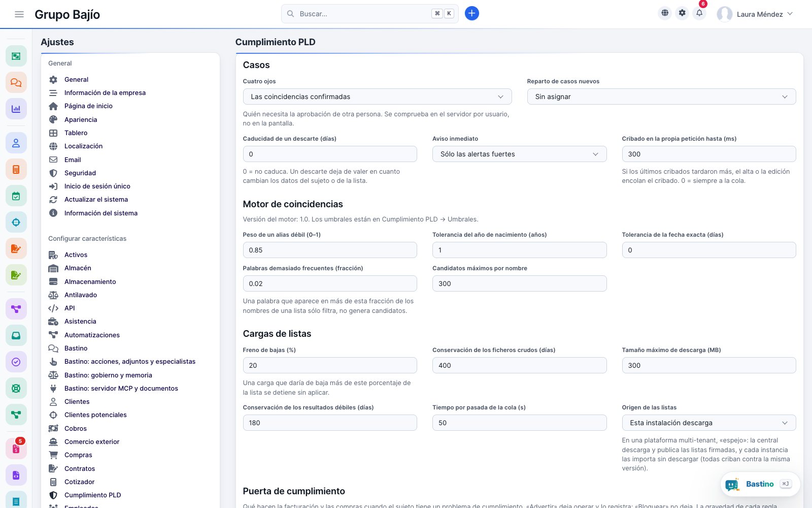Click the Grupo Bajío brand title
Image resolution: width=812 pixels, height=508 pixels.
pos(67,14)
